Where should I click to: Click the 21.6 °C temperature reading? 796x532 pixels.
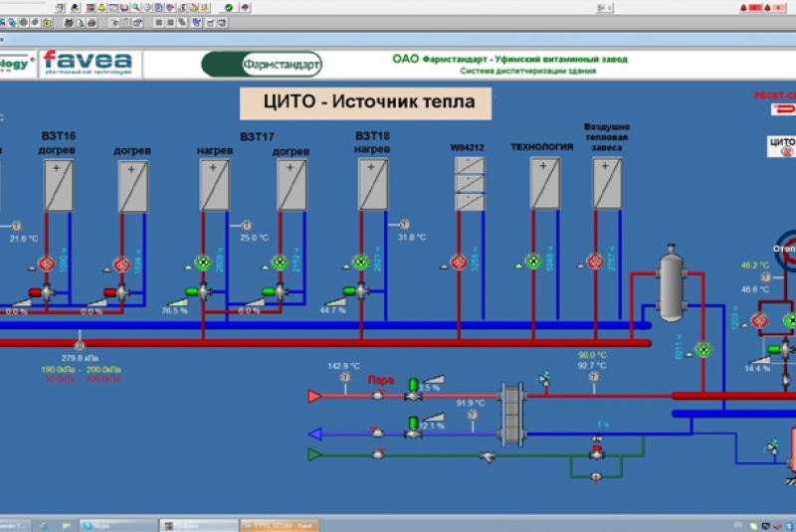24,239
